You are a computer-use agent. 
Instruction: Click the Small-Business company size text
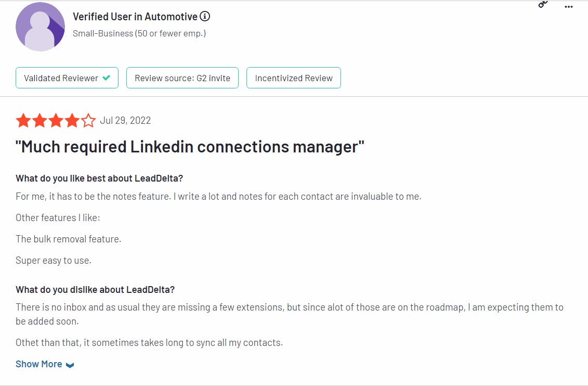(138, 33)
